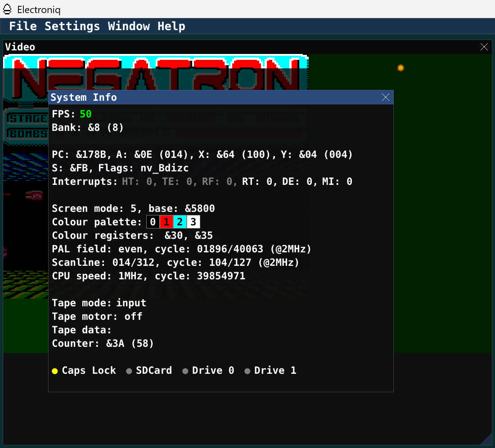495x448 pixels.
Task: Click the Colour registers line
Action: tap(132, 236)
